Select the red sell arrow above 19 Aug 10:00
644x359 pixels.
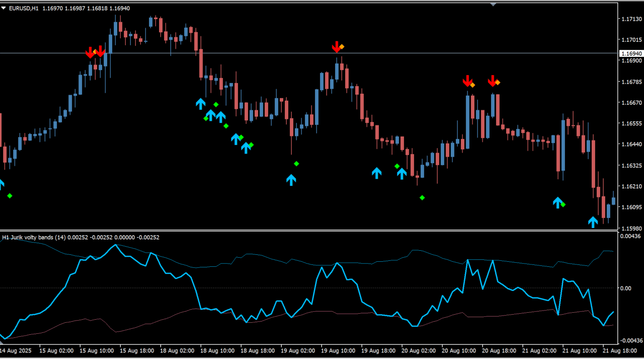coord(336,47)
